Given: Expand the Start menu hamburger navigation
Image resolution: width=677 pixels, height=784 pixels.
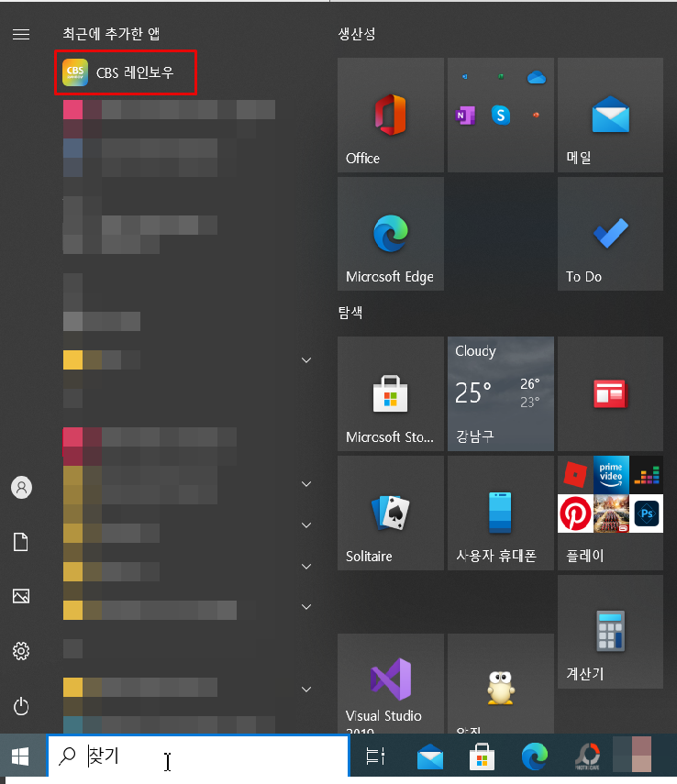Looking at the screenshot, I should [21, 34].
